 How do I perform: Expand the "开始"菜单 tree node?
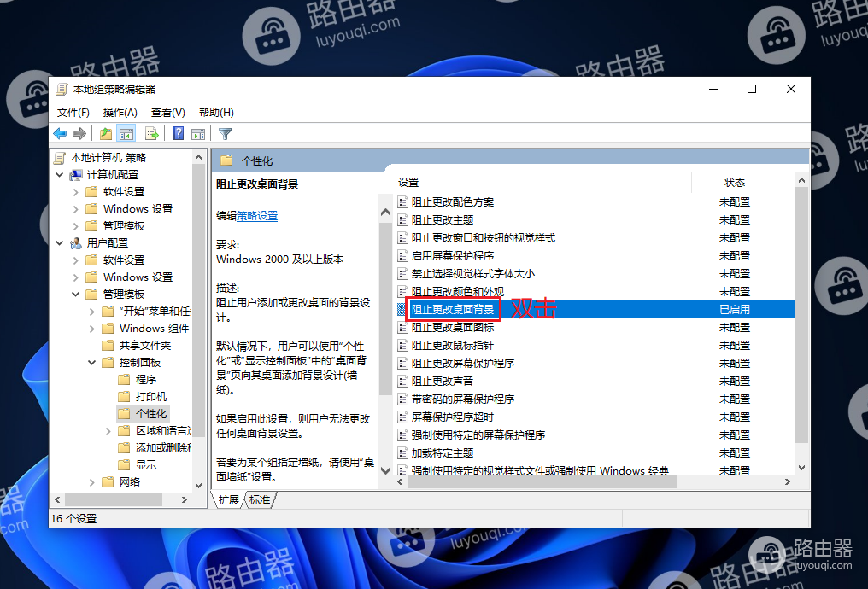pyautogui.click(x=92, y=312)
